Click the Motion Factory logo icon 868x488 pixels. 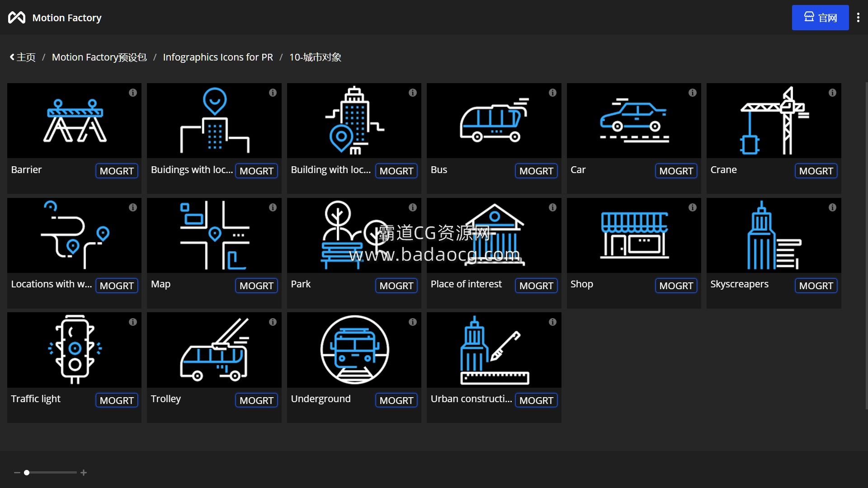click(17, 18)
